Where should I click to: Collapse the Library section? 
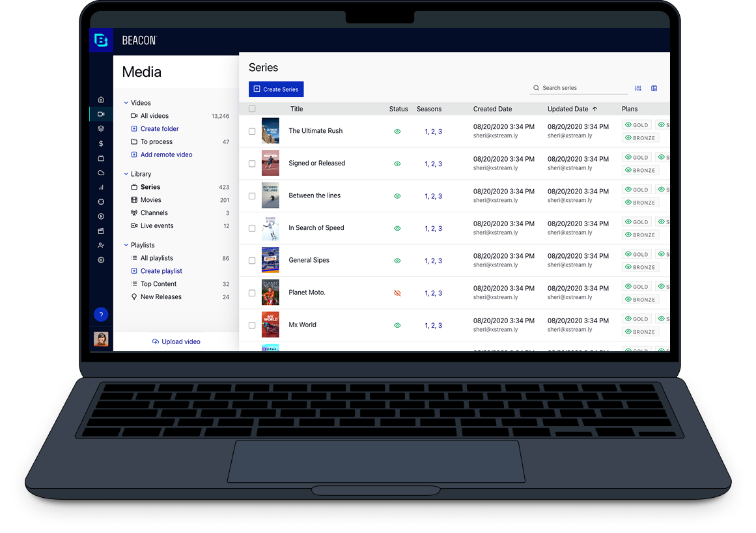pos(126,174)
